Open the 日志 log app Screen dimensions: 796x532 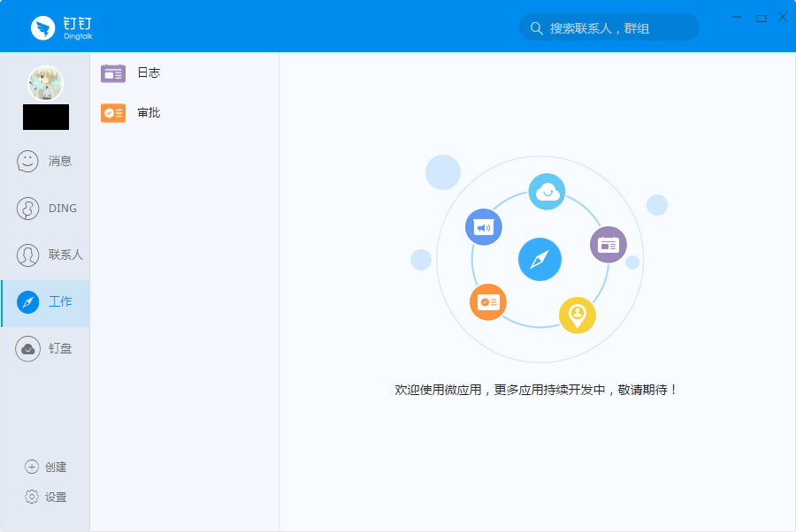tap(184, 73)
